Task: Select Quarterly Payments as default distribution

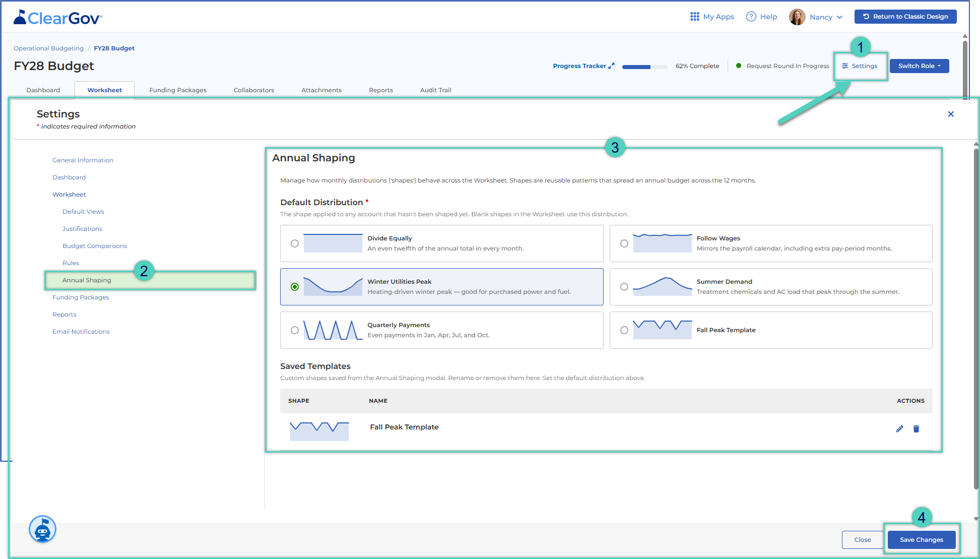Action: point(295,330)
